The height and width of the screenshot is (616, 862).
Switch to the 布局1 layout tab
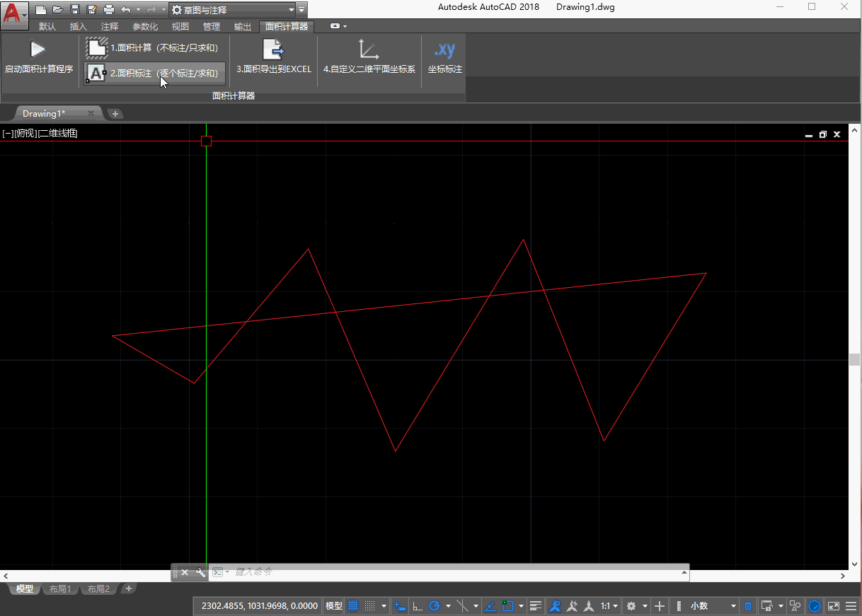coord(60,589)
